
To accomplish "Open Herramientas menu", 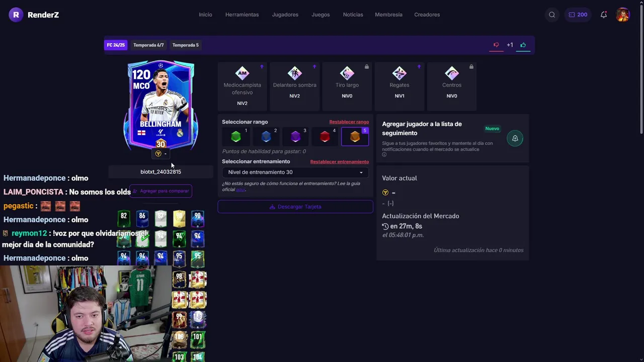I will pos(242,15).
